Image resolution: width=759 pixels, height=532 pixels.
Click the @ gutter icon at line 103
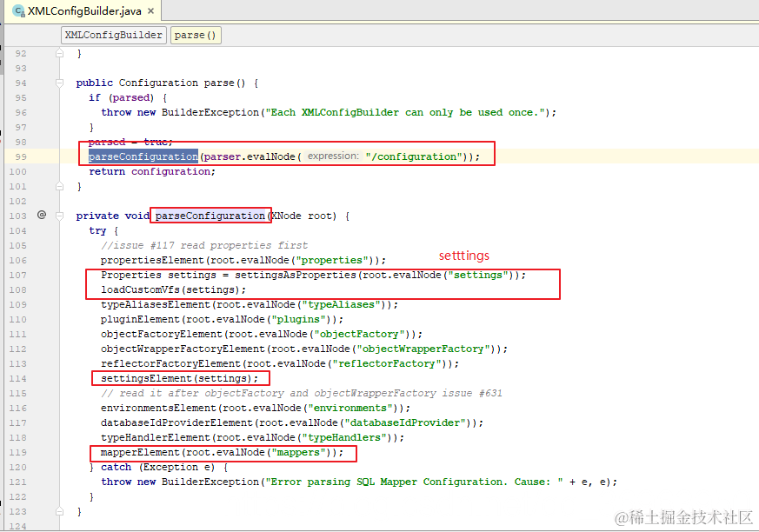pyautogui.click(x=42, y=215)
